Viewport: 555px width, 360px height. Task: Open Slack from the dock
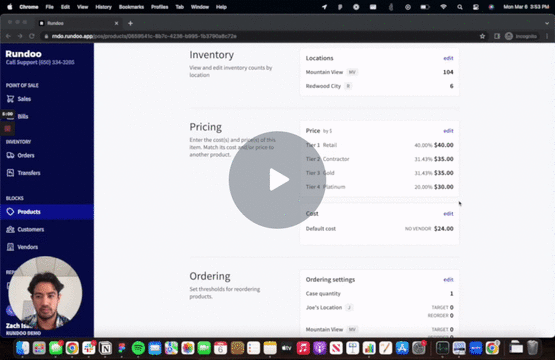click(x=89, y=348)
